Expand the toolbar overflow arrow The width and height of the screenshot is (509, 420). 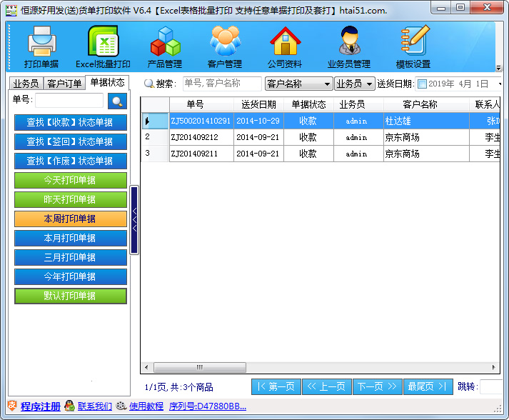coord(498,68)
